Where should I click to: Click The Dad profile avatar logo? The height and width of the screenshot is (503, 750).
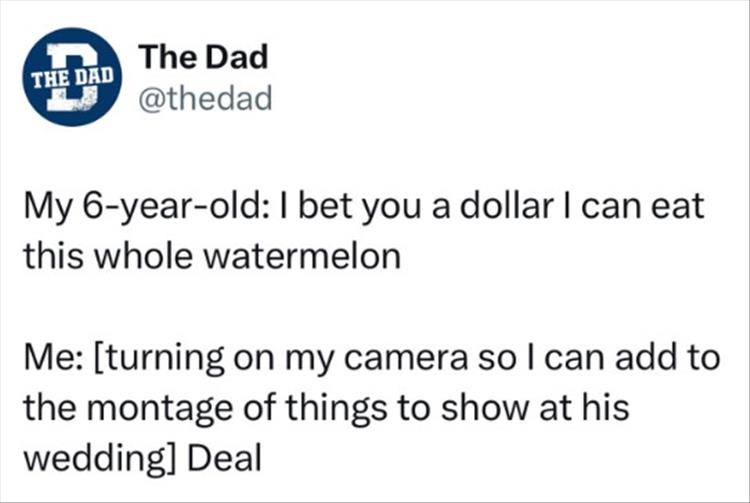(70, 77)
